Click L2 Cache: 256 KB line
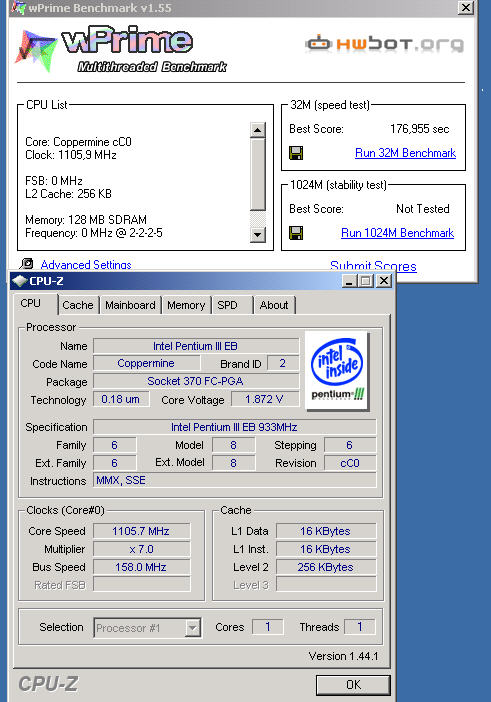Screen dimensions: 491x702 coord(68,194)
